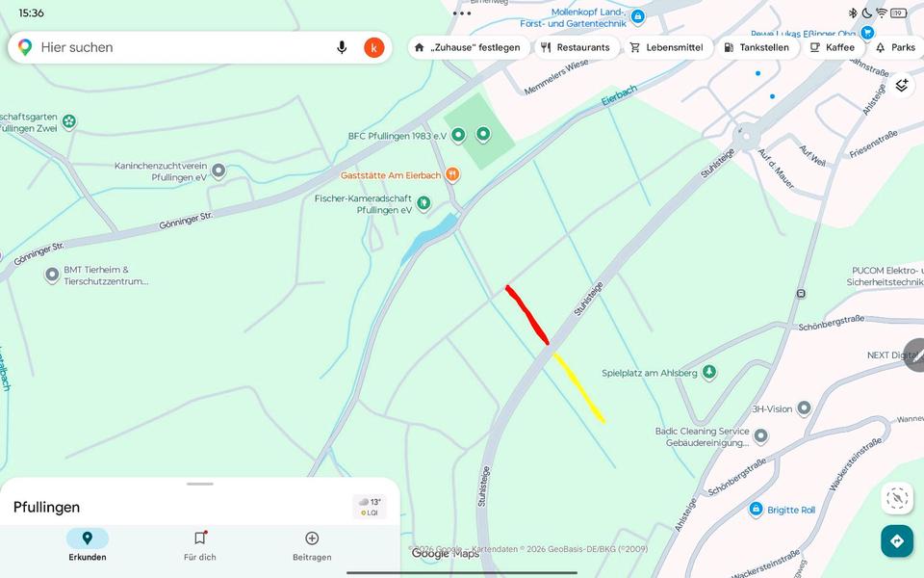The height and width of the screenshot is (578, 924).
Task: Open the orange account avatar "k"
Action: [x=374, y=47]
